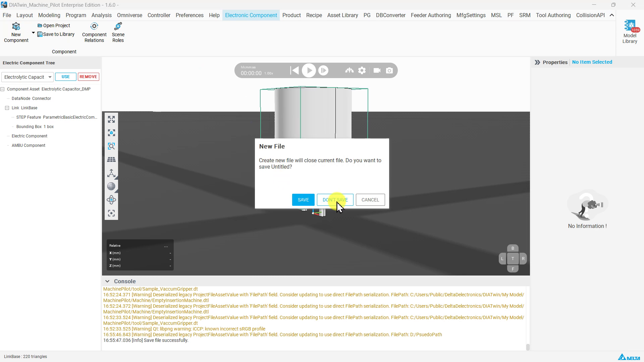644x362 pixels.
Task: Open the New Component dropdown arrow
Action: click(33, 33)
